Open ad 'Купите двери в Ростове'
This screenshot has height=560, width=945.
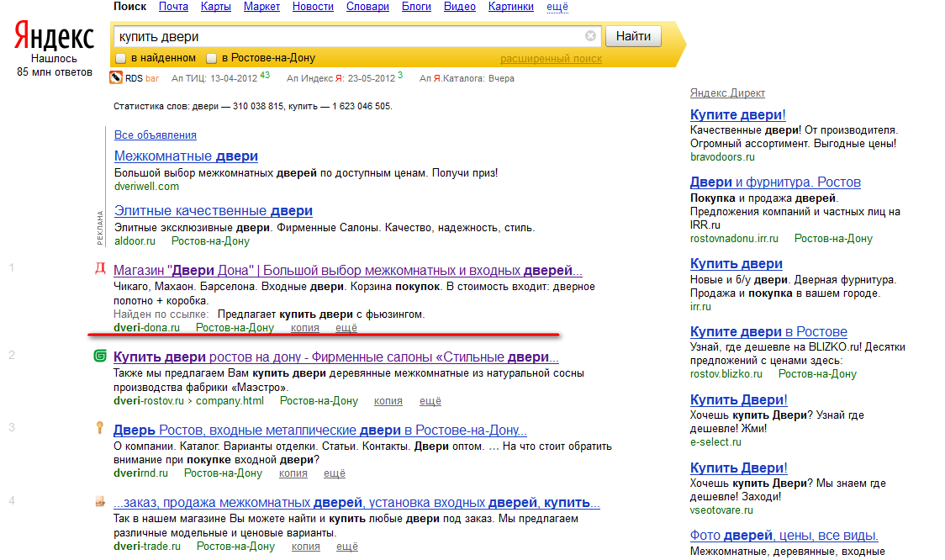[768, 331]
